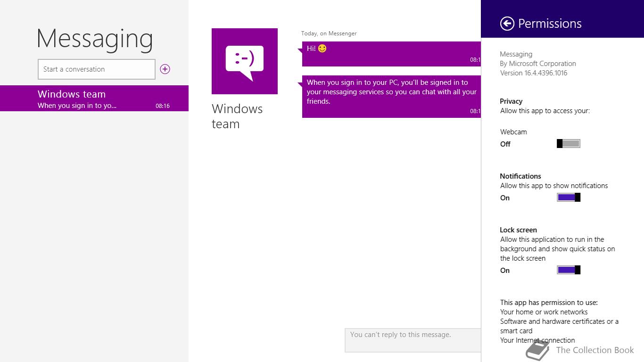Screen dimensions: 644x362
Task: Click the back arrow in Permissions panel
Action: click(x=507, y=24)
